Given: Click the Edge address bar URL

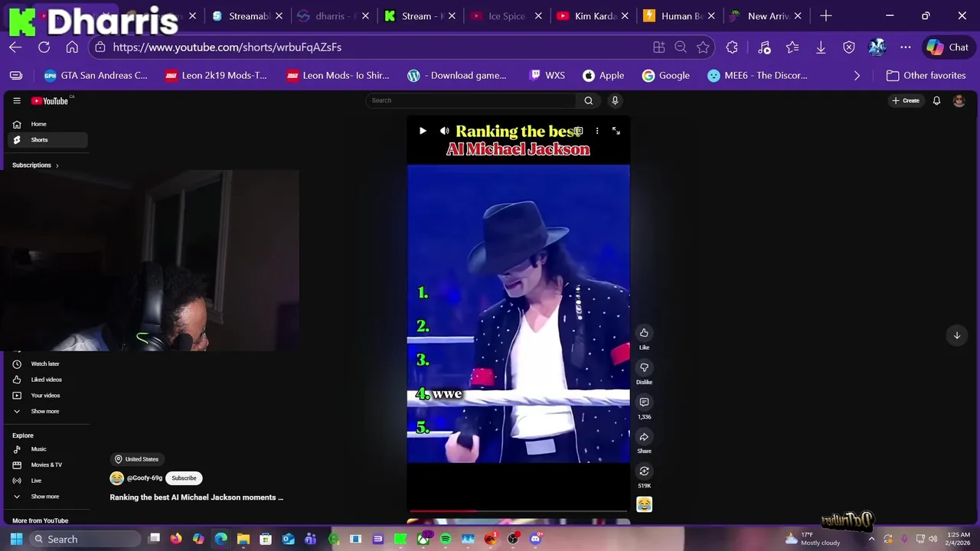Looking at the screenshot, I should tap(227, 47).
